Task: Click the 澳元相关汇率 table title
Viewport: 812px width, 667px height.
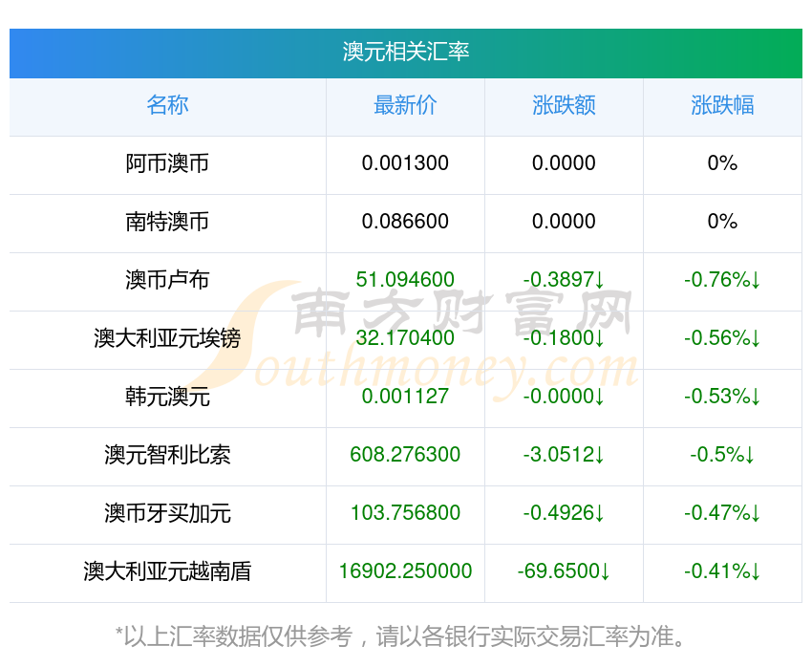Action: pos(405,52)
